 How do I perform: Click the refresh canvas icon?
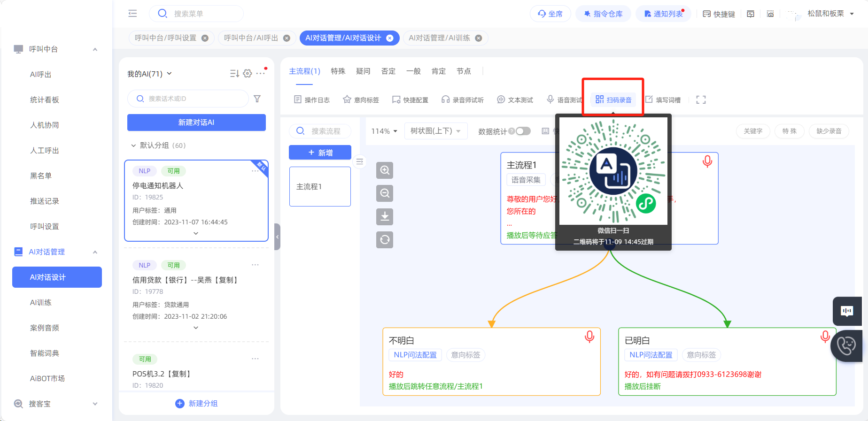coord(385,240)
